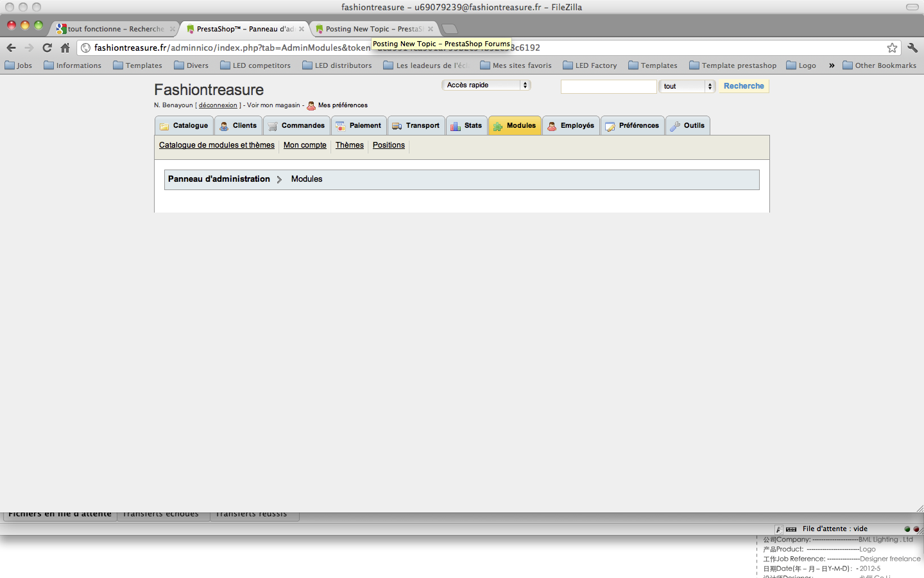The height and width of the screenshot is (578, 924).
Task: Open the Logo bookmark folder
Action: pos(801,66)
